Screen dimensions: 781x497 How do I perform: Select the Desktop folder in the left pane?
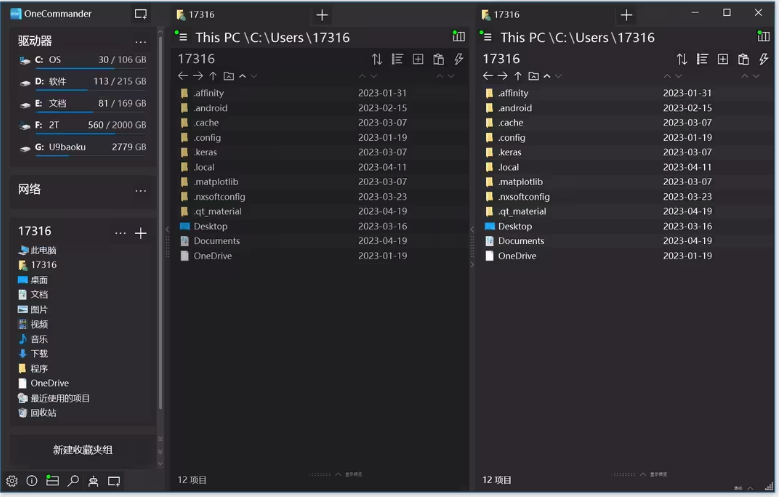(319, 226)
